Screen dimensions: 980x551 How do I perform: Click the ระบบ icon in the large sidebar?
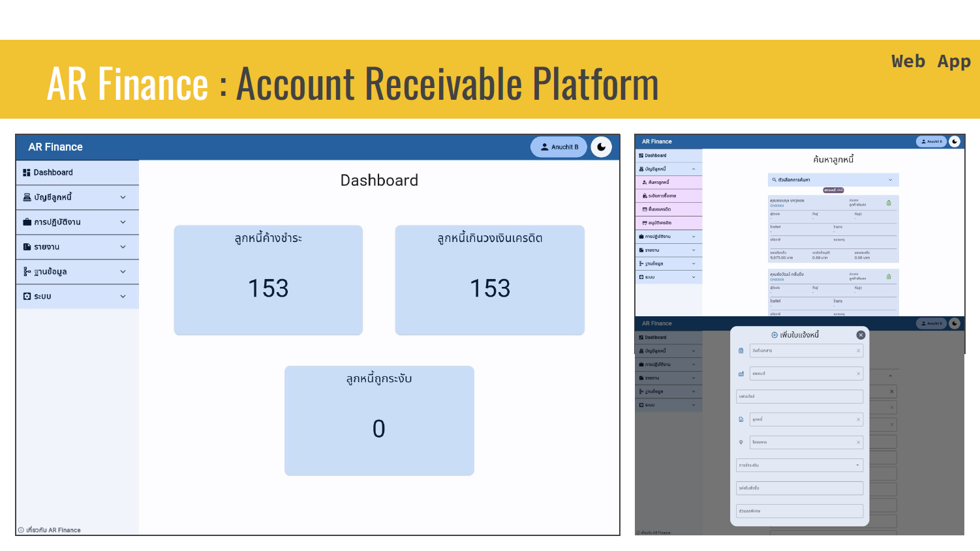pyautogui.click(x=27, y=297)
